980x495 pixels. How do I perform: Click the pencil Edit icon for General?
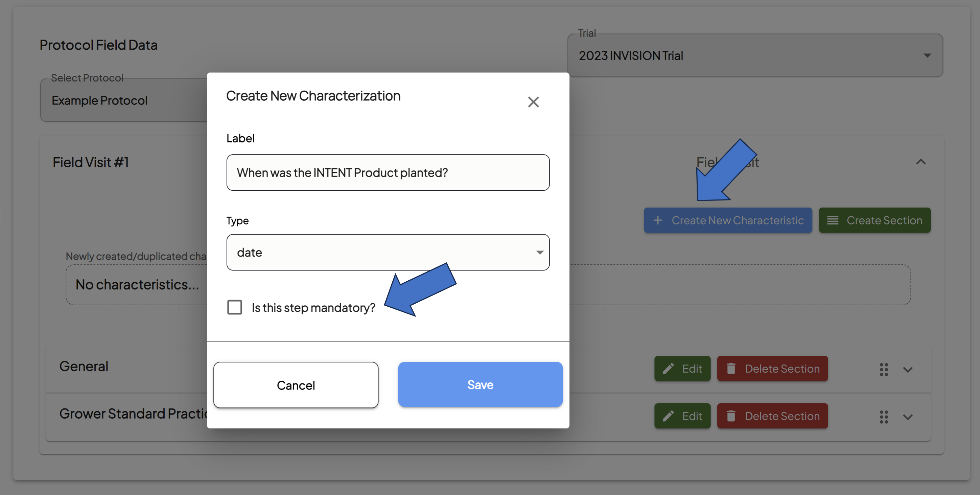click(x=668, y=369)
